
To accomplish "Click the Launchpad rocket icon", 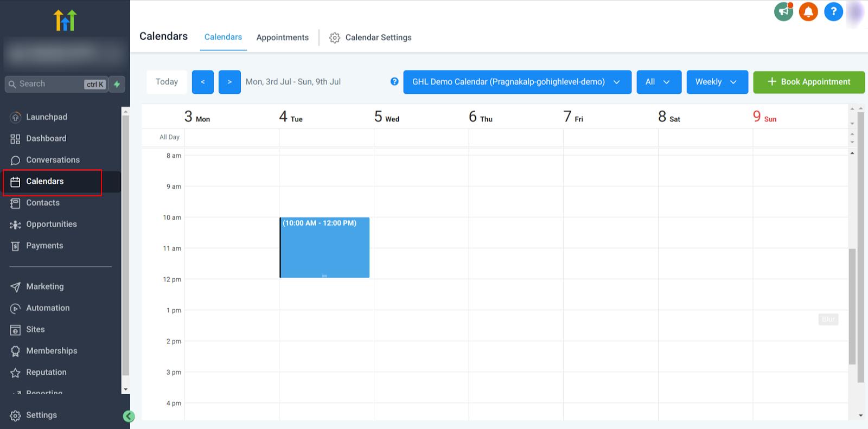I will pyautogui.click(x=15, y=117).
